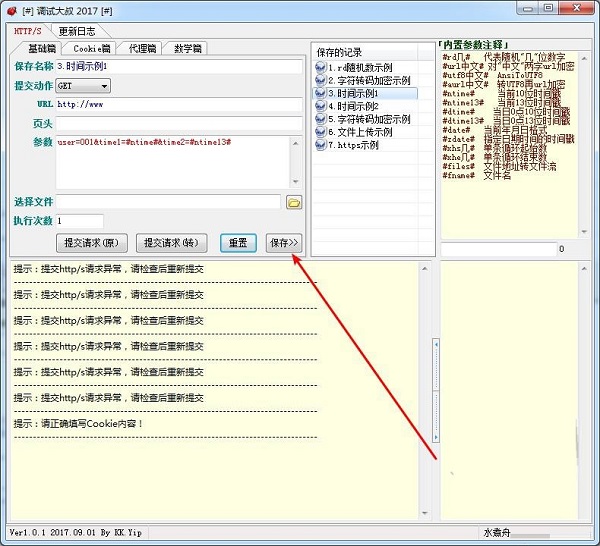Click the 重置 button
The height and width of the screenshot is (546, 600).
(x=238, y=242)
